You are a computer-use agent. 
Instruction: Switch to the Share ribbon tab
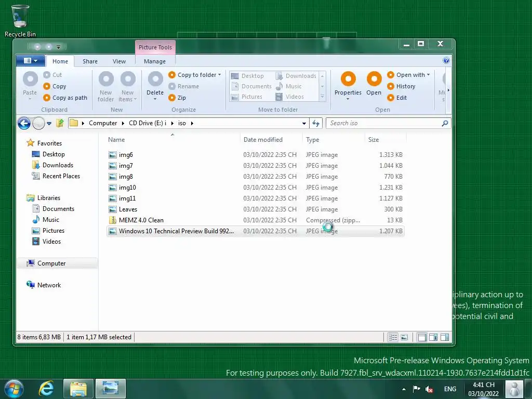point(90,61)
